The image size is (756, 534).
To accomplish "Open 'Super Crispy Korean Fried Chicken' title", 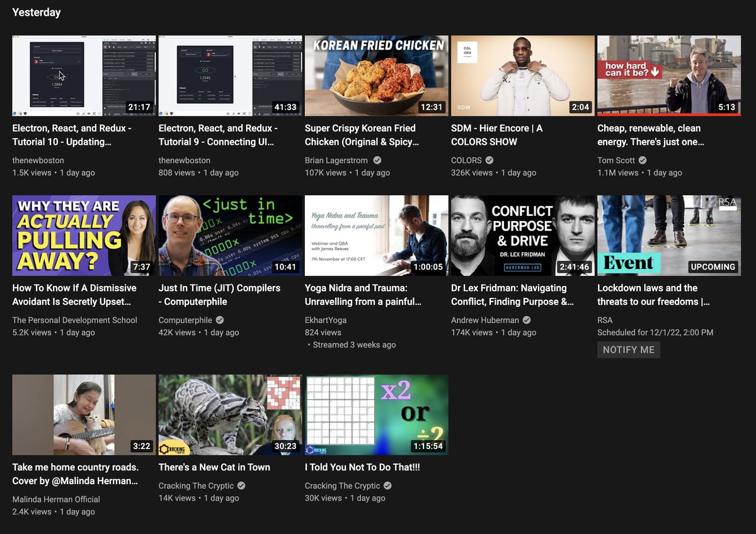I will coord(362,135).
